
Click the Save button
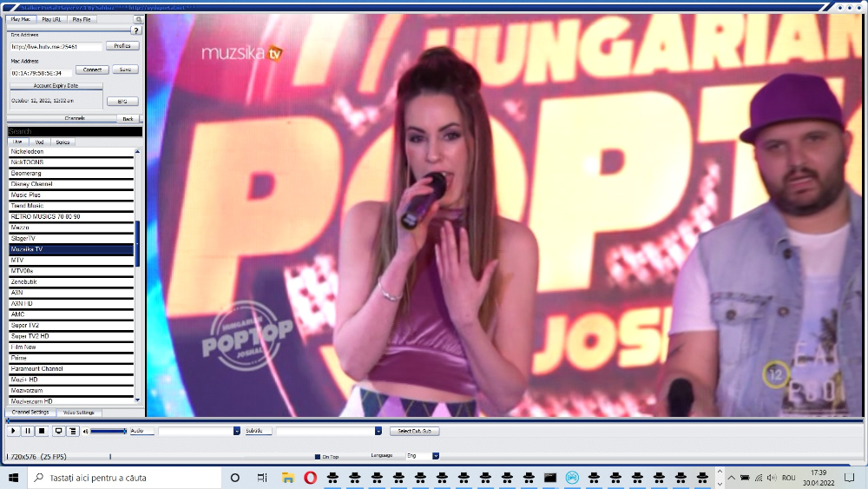point(126,69)
